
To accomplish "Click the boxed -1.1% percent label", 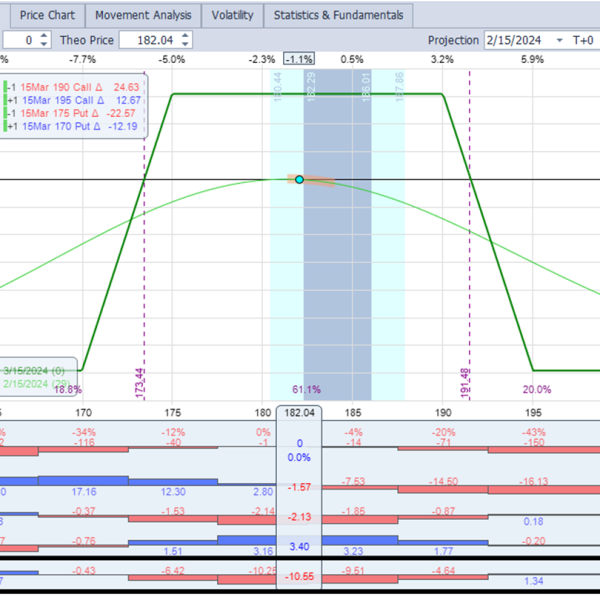I will pos(299,59).
